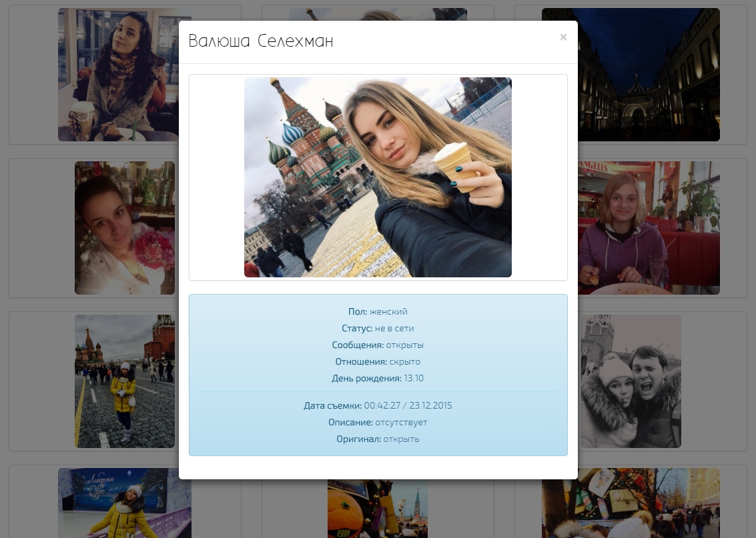Close the Валюша Селехман dialog

[x=562, y=37]
